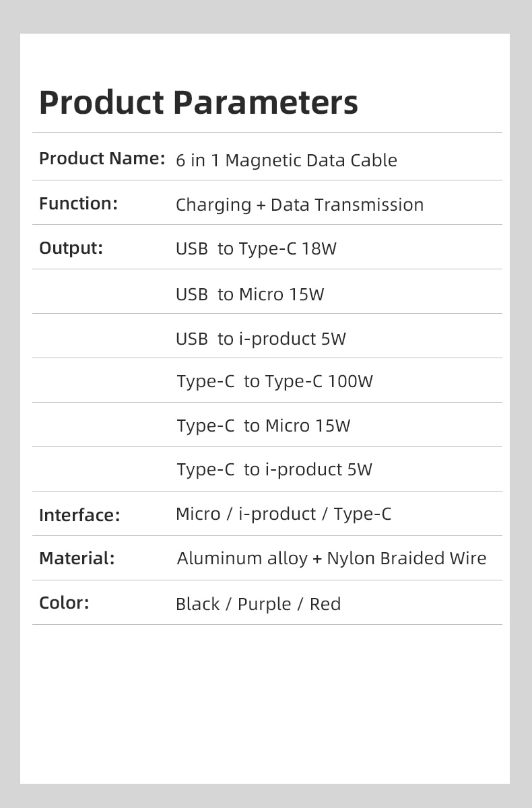
Task: Click USB to i-product 5W entry
Action: pyautogui.click(x=261, y=338)
